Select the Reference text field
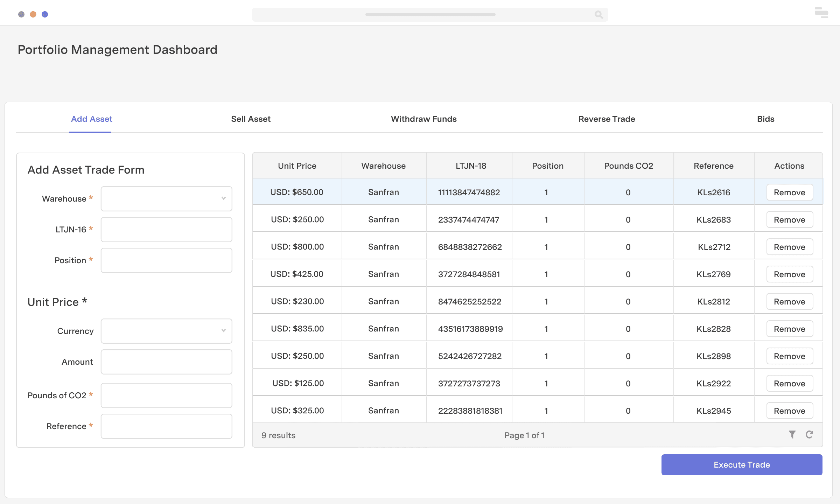Screen dimensions: 840x504 point(167,426)
